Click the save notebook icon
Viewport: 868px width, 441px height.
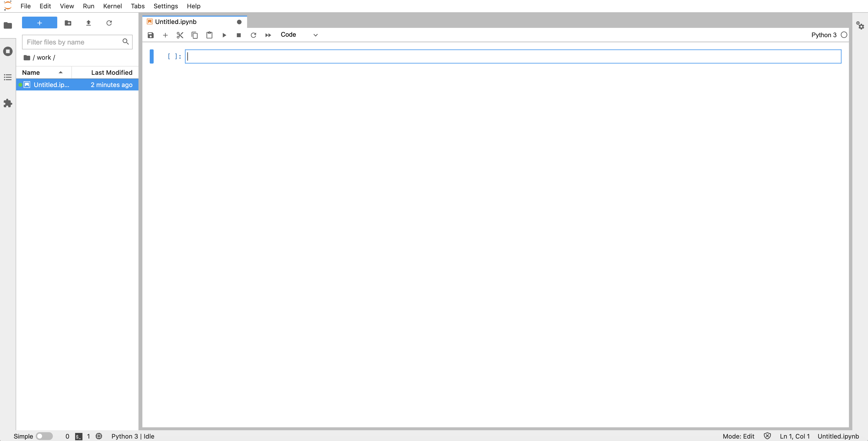[x=151, y=35]
